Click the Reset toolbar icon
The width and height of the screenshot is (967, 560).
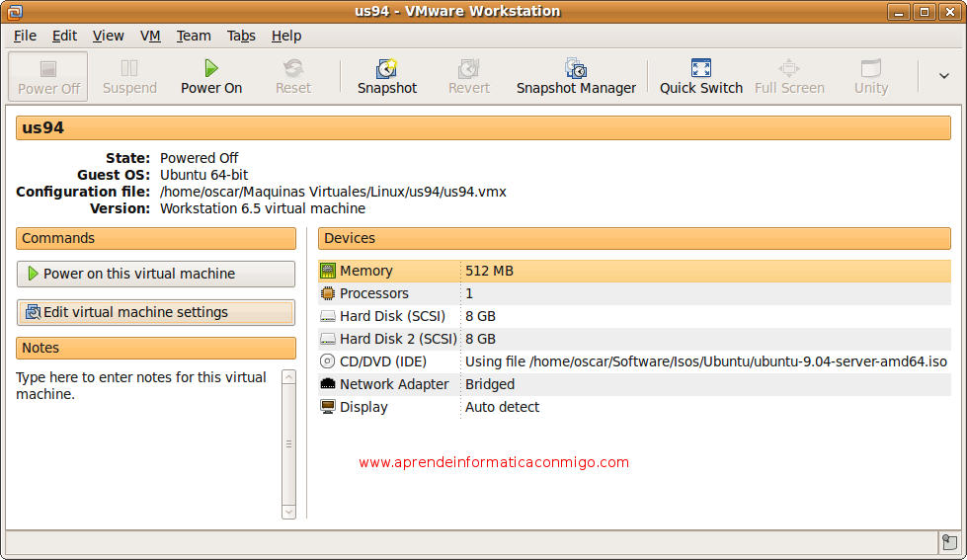click(293, 68)
